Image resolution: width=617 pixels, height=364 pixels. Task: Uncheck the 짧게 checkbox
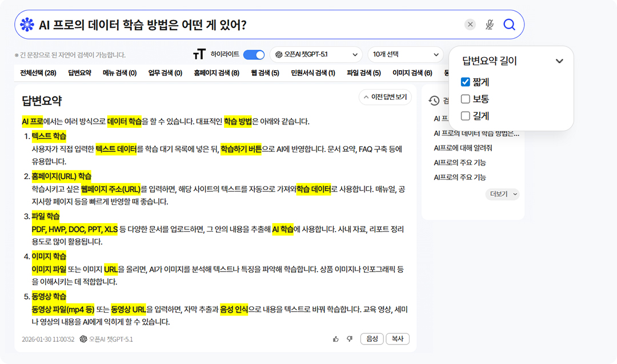465,82
